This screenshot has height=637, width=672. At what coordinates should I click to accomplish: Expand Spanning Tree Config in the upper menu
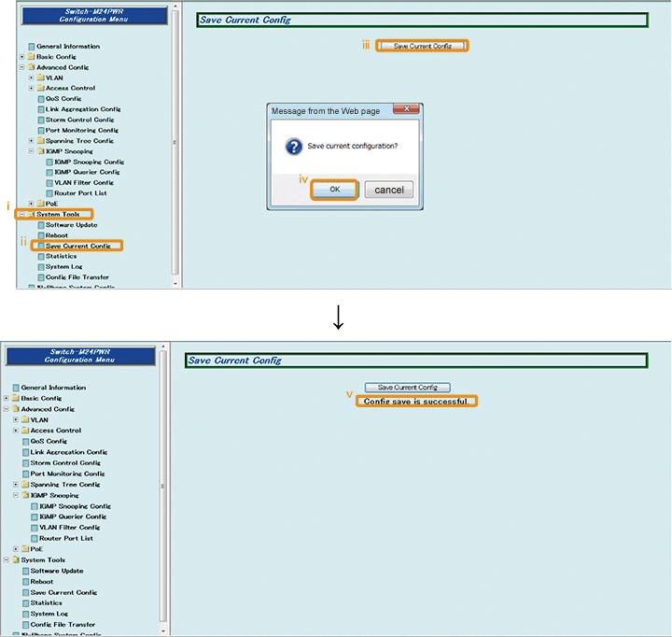[x=31, y=141]
